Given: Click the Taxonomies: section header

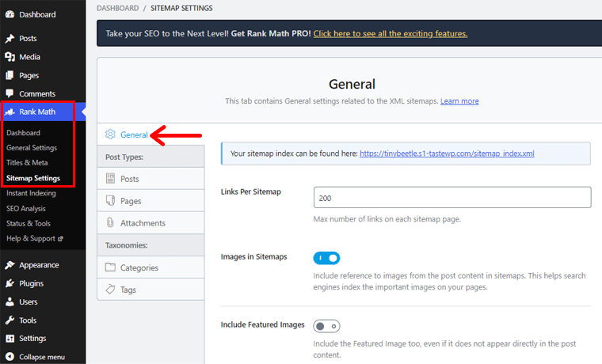Looking at the screenshot, I should [x=126, y=245].
